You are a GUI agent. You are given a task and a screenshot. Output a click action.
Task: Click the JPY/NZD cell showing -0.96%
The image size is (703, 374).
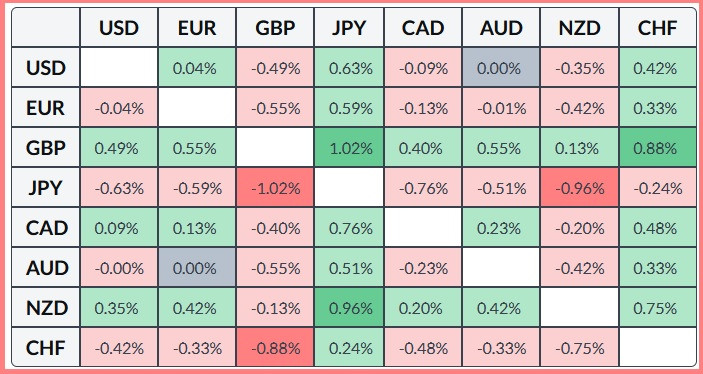580,187
